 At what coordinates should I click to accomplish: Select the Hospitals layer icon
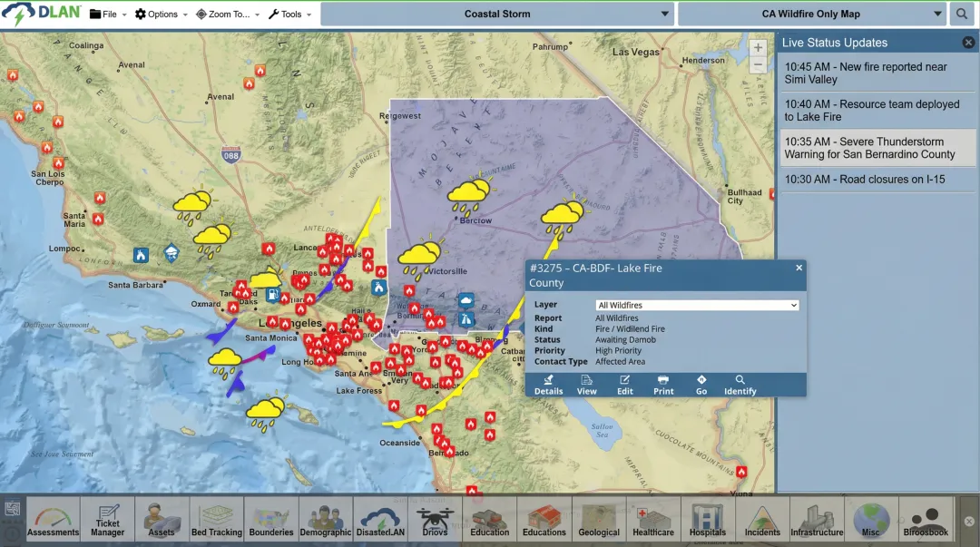point(707,520)
